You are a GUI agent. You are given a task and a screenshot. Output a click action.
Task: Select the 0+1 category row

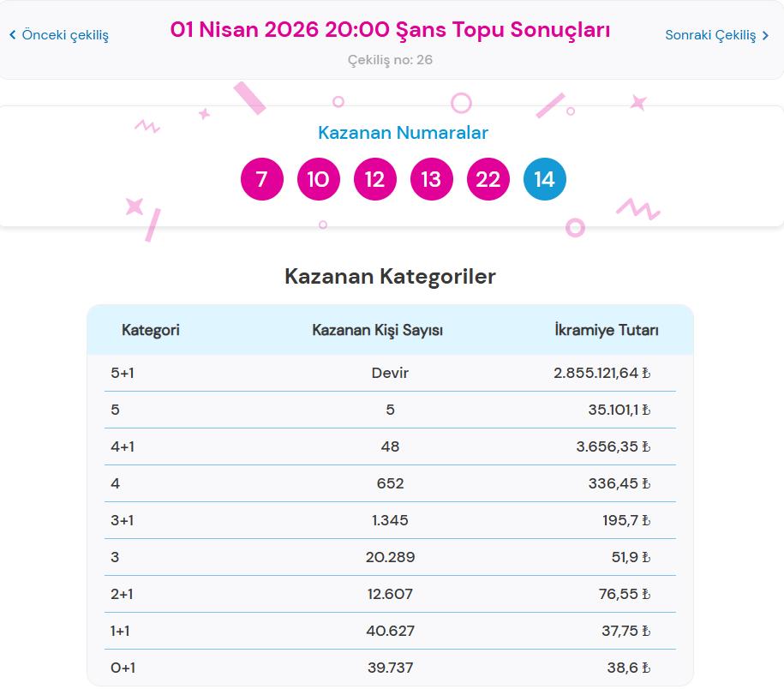[x=390, y=668]
